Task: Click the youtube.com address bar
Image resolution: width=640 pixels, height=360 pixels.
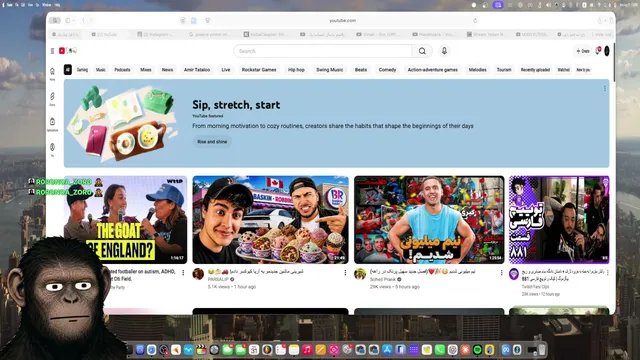Action: pyautogui.click(x=342, y=20)
